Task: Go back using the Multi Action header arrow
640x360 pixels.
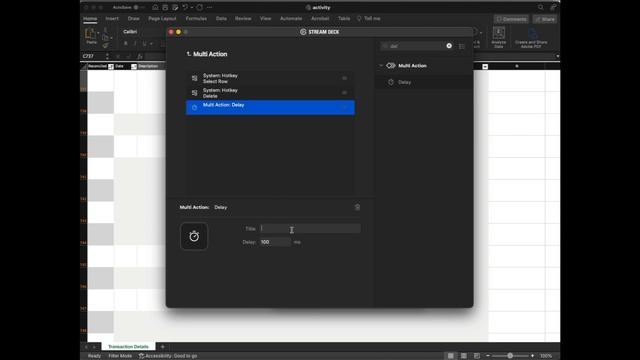Action: pos(189,54)
